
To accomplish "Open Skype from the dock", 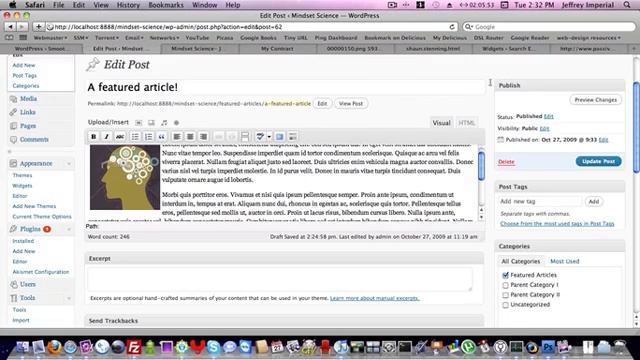I will (213, 347).
